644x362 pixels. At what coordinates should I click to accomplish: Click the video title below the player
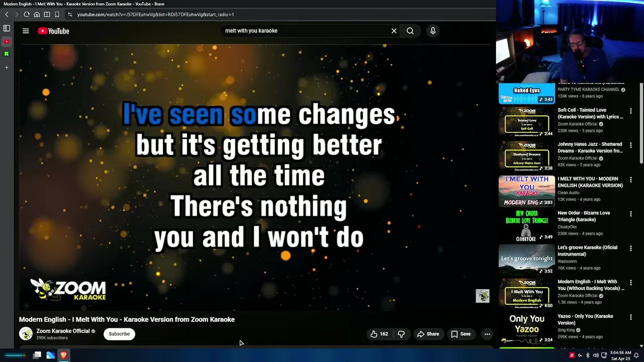127,319
